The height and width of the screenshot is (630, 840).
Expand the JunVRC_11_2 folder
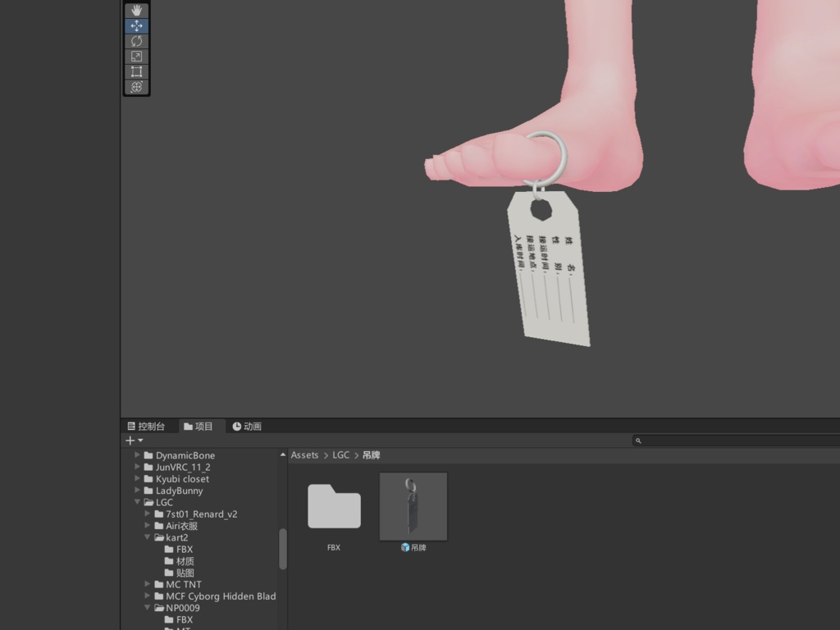137,467
